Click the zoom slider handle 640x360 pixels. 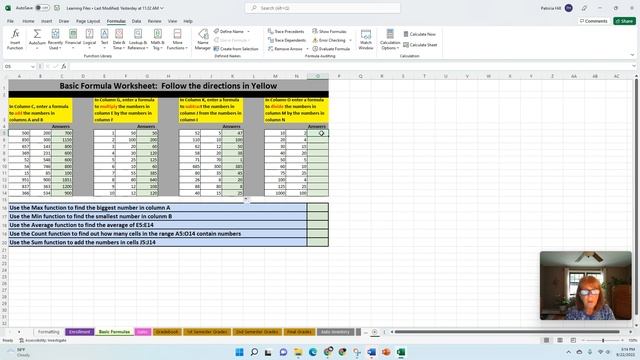pos(603,340)
